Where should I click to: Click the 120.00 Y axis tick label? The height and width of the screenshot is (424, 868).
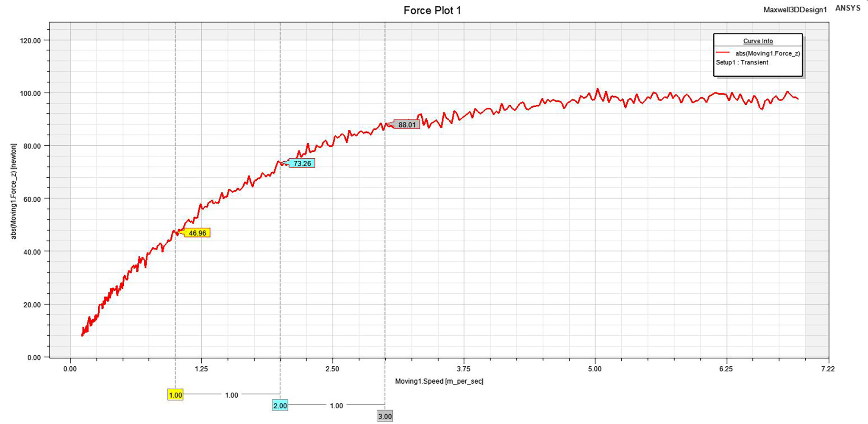click(x=31, y=41)
